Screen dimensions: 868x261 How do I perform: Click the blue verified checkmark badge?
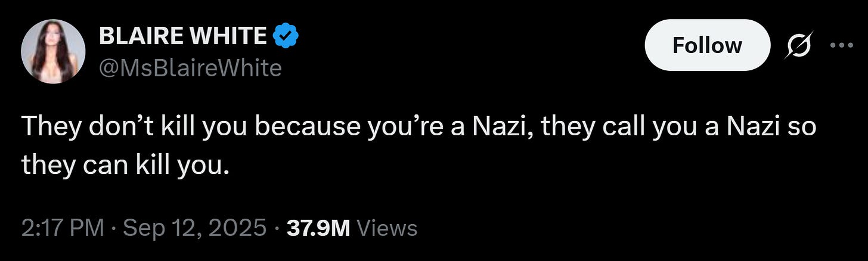286,36
